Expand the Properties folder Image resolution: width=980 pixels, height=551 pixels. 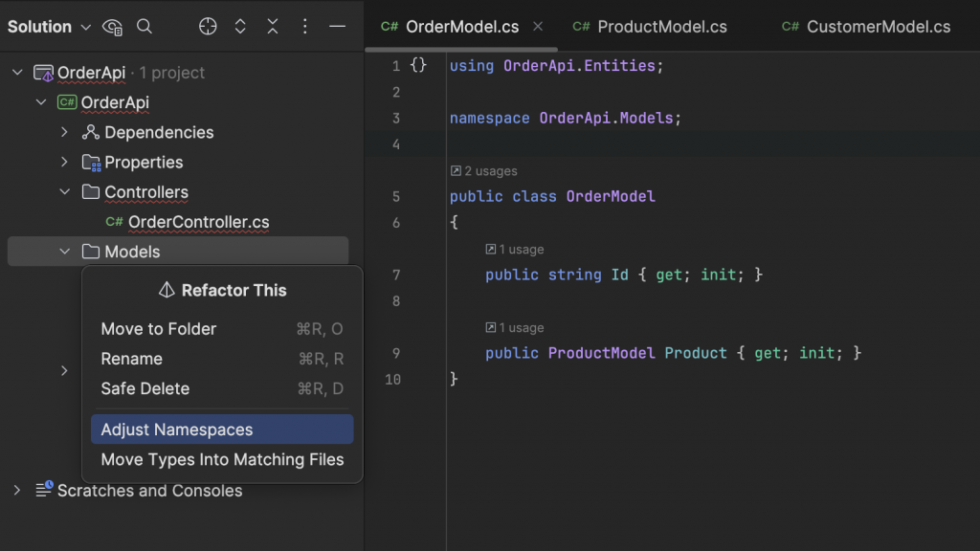click(x=65, y=162)
